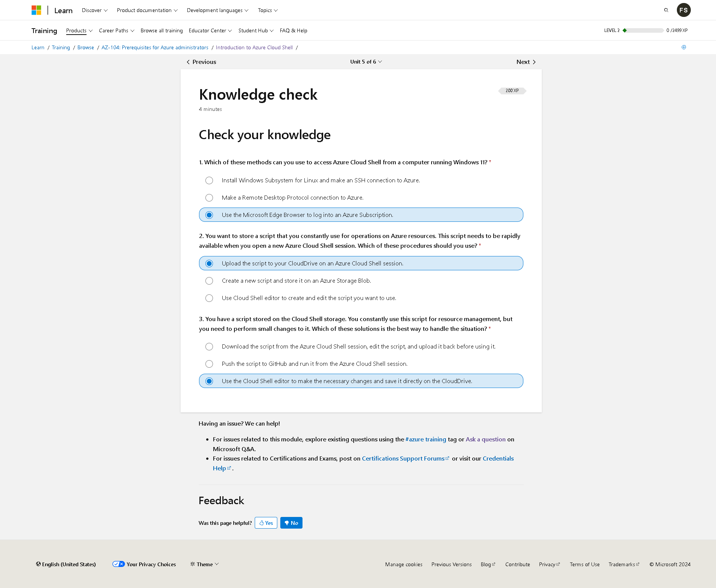
Task: Click the Microsoft logo icon
Action: tap(36, 10)
